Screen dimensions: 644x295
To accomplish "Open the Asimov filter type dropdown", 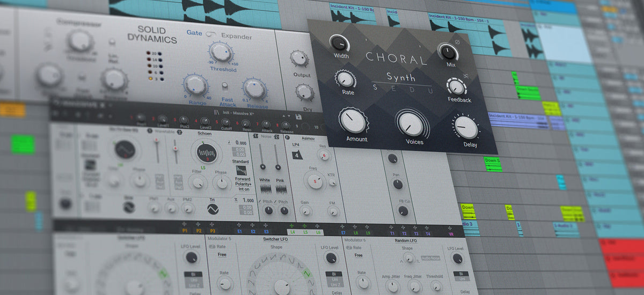I will coord(307,139).
